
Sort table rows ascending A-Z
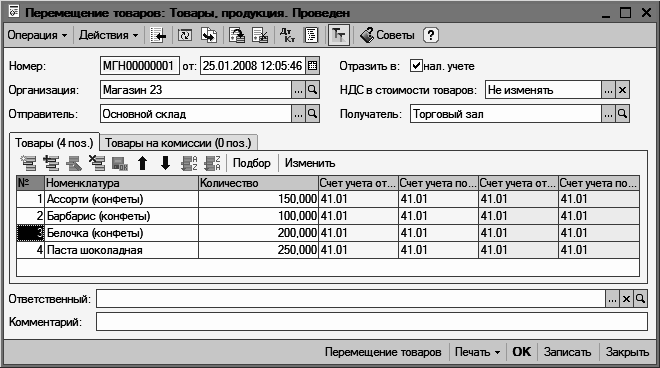click(189, 163)
